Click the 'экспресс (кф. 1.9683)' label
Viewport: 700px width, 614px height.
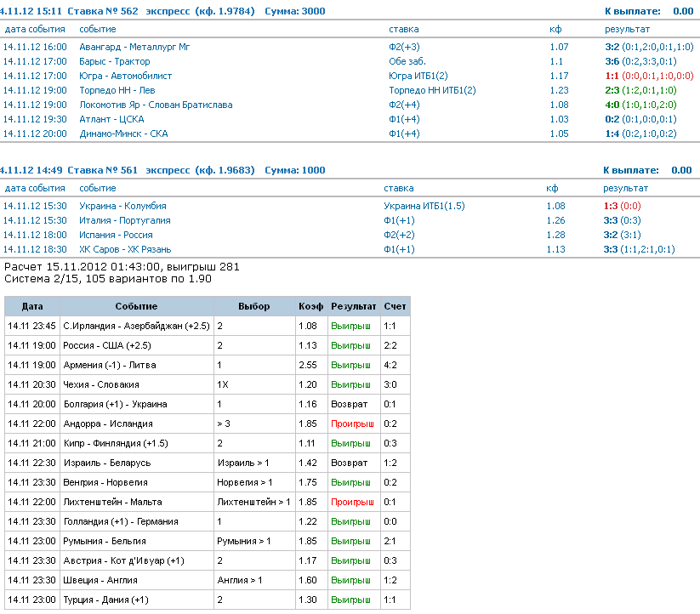(x=200, y=170)
